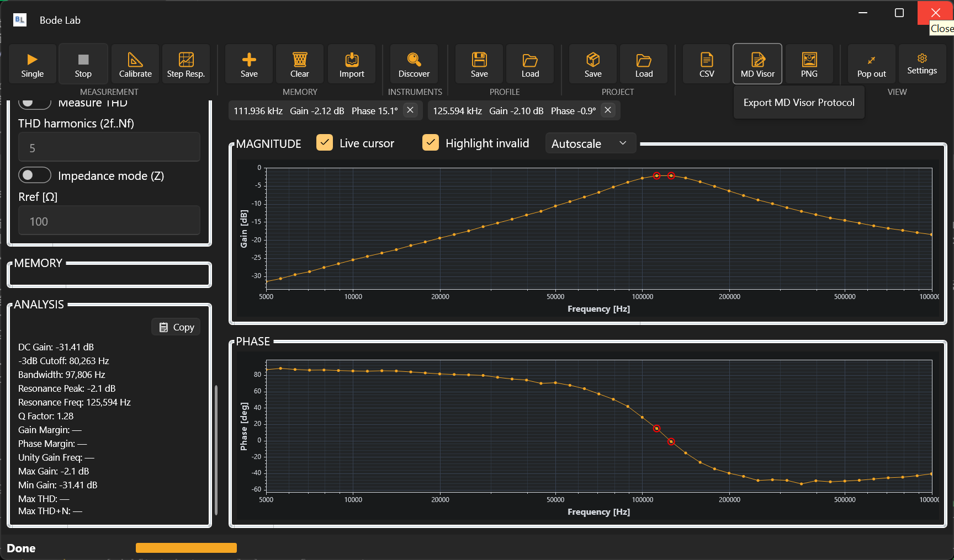Click the DC Gain: -31.41 dB line
Viewport: 954px width, 560px height.
pyautogui.click(x=56, y=347)
